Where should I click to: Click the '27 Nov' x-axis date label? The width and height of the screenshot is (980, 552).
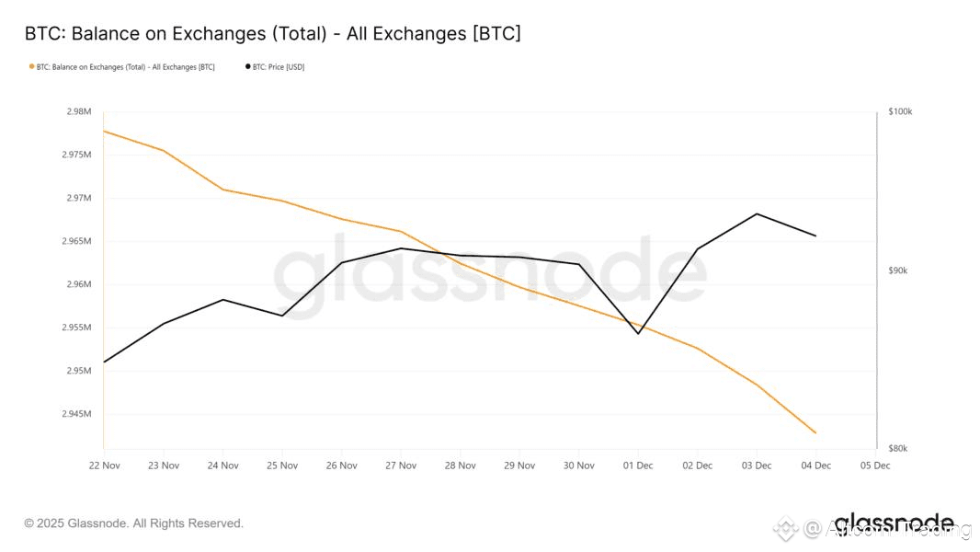tap(401, 466)
